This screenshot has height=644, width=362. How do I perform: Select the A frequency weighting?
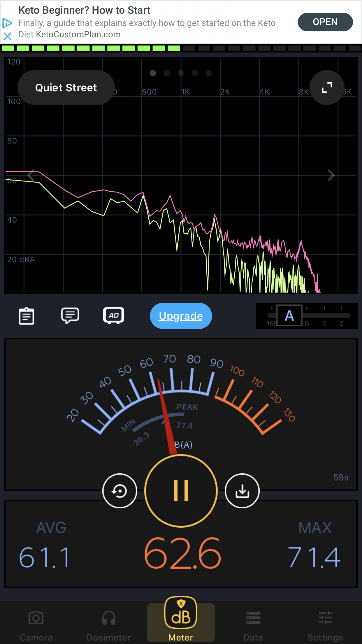[289, 316]
